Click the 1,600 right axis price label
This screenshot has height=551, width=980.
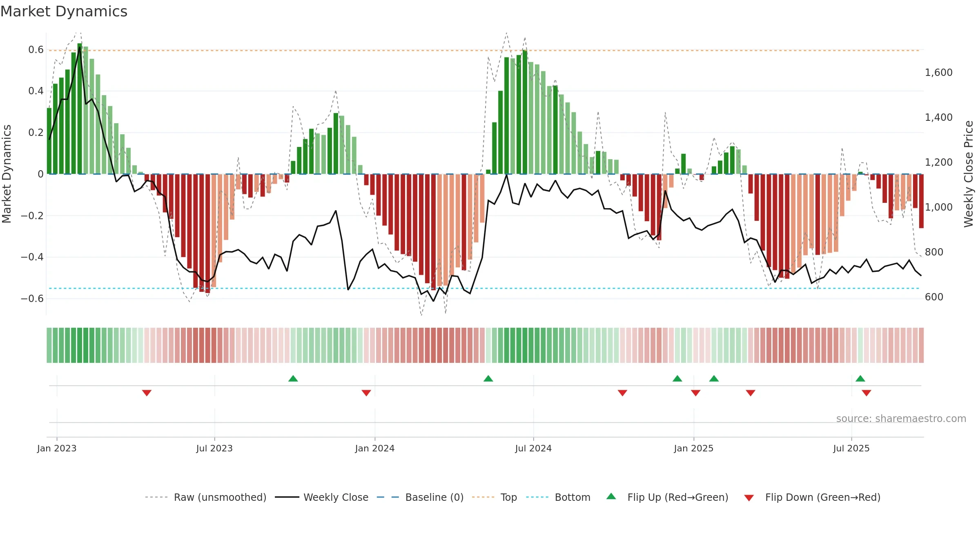(x=939, y=73)
